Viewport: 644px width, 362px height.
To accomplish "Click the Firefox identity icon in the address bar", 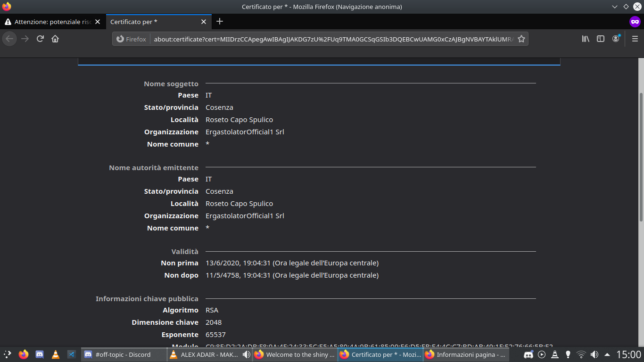I will [132, 39].
